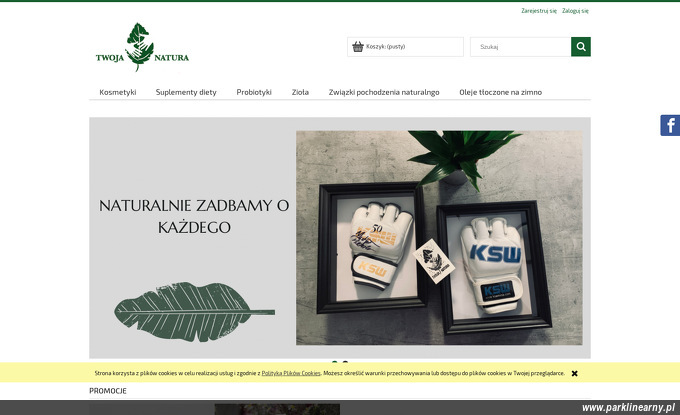Select the Zioła menu item
680x415 pixels.
(300, 92)
